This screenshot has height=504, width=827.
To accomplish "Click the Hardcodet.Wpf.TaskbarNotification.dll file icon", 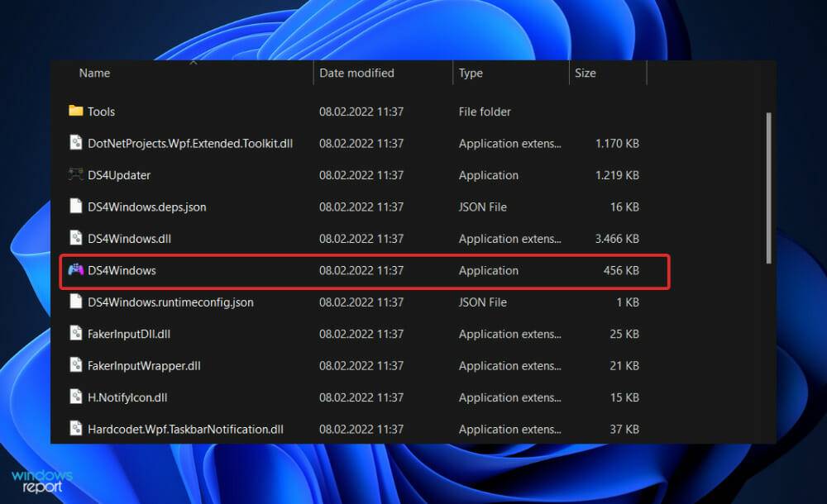I will (76, 428).
